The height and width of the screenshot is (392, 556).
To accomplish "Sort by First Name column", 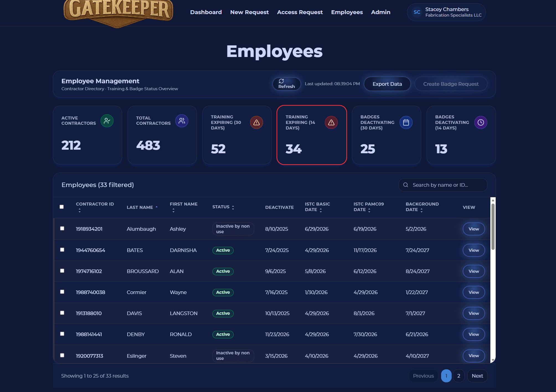I will click(x=184, y=207).
